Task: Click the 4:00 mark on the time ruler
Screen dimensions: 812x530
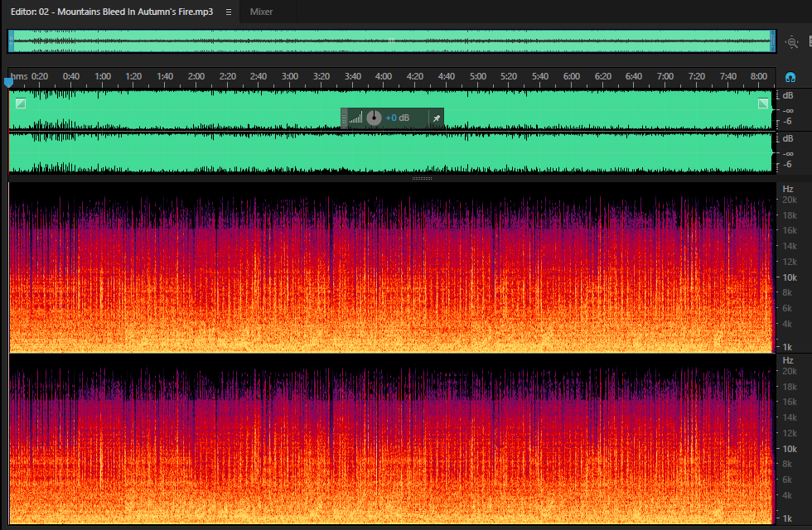Action: pyautogui.click(x=383, y=76)
